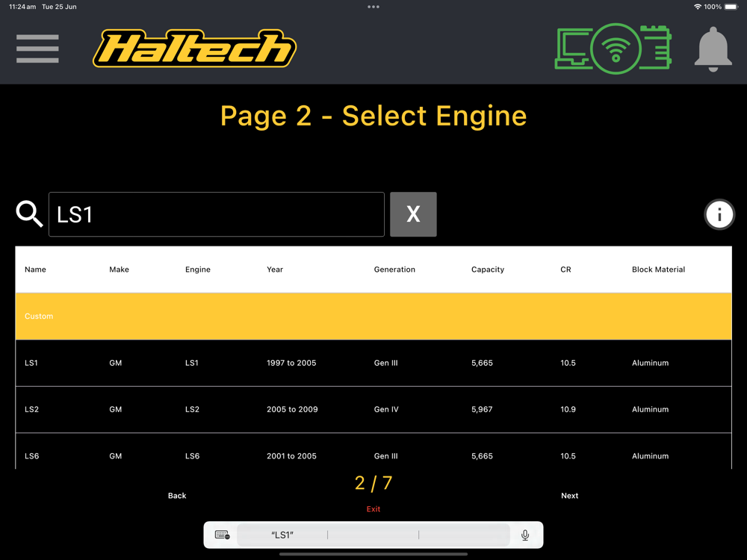The height and width of the screenshot is (560, 747).
Task: Select the Custom engine row
Action: click(373, 316)
